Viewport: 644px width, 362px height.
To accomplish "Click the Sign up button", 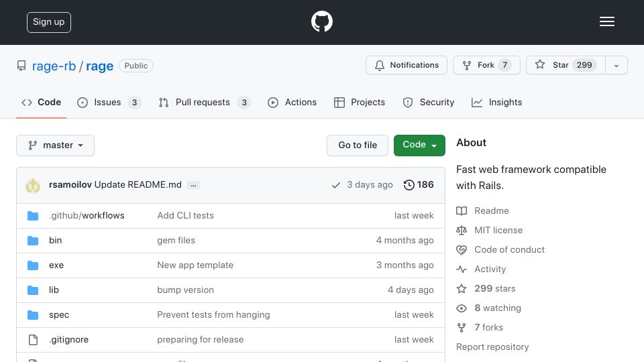I will (49, 22).
